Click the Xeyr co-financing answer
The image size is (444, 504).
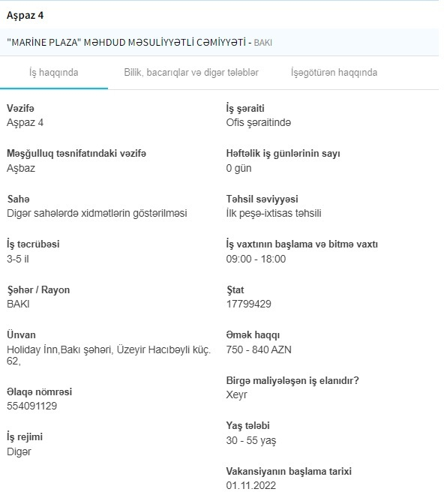[237, 394]
